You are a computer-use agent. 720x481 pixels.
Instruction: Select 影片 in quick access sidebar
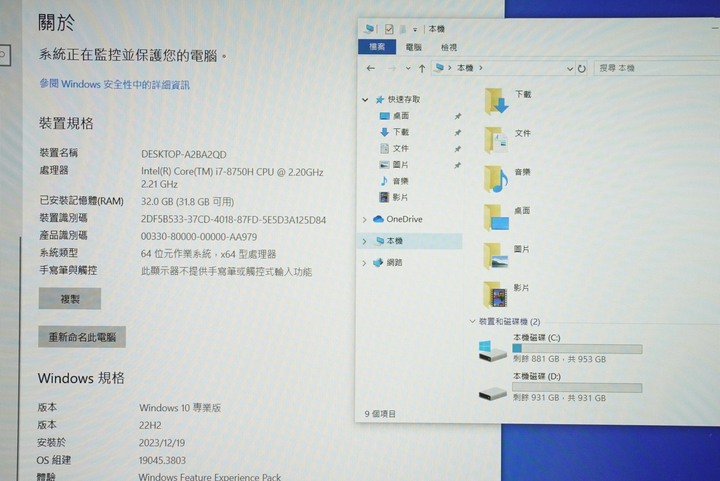tap(400, 197)
